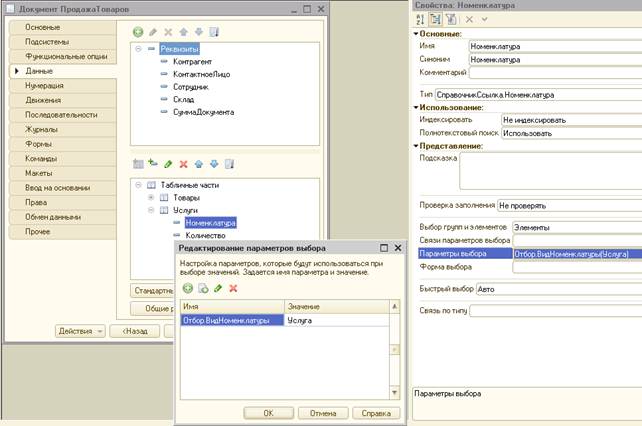Screen dimensions: 642x426
Task: Click the Общие button
Action: tap(153, 308)
